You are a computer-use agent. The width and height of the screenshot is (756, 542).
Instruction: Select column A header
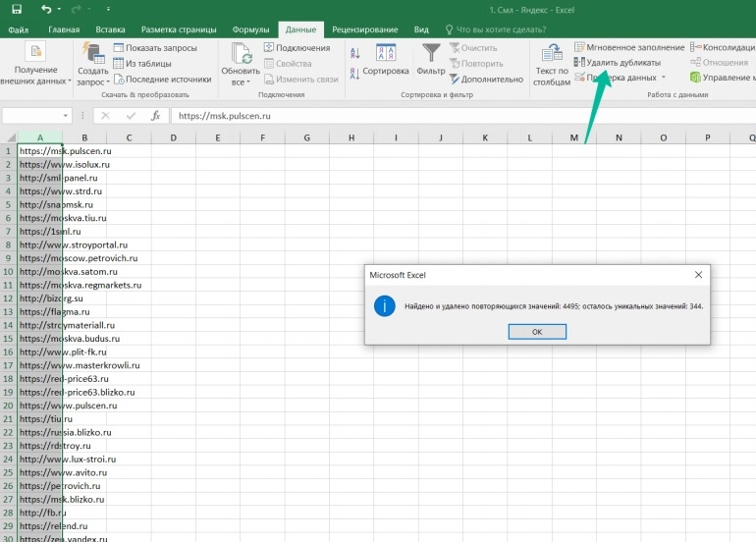coord(40,137)
